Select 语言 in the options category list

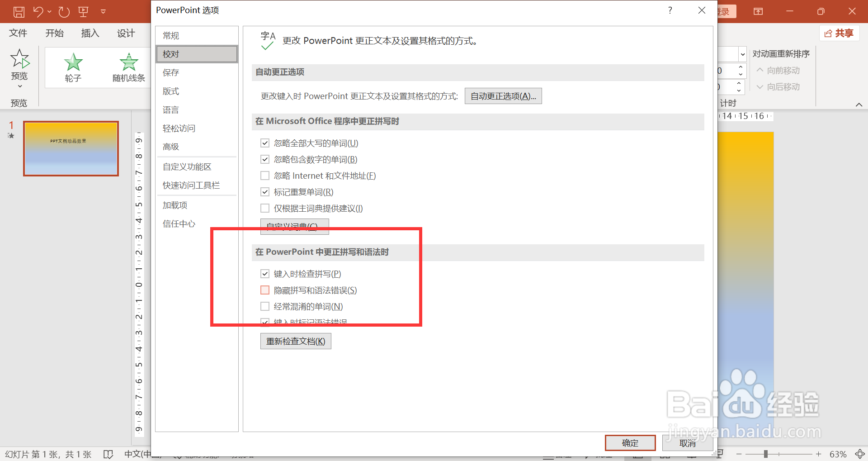click(x=197, y=109)
